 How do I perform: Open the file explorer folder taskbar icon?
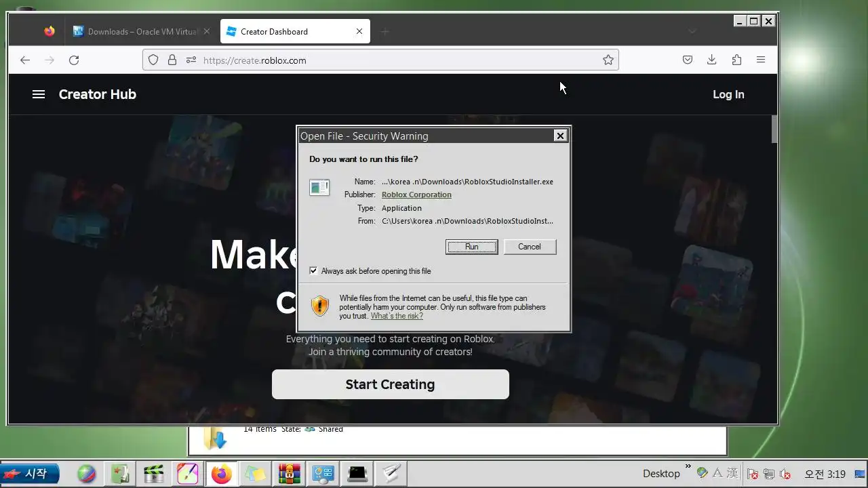(x=256, y=474)
